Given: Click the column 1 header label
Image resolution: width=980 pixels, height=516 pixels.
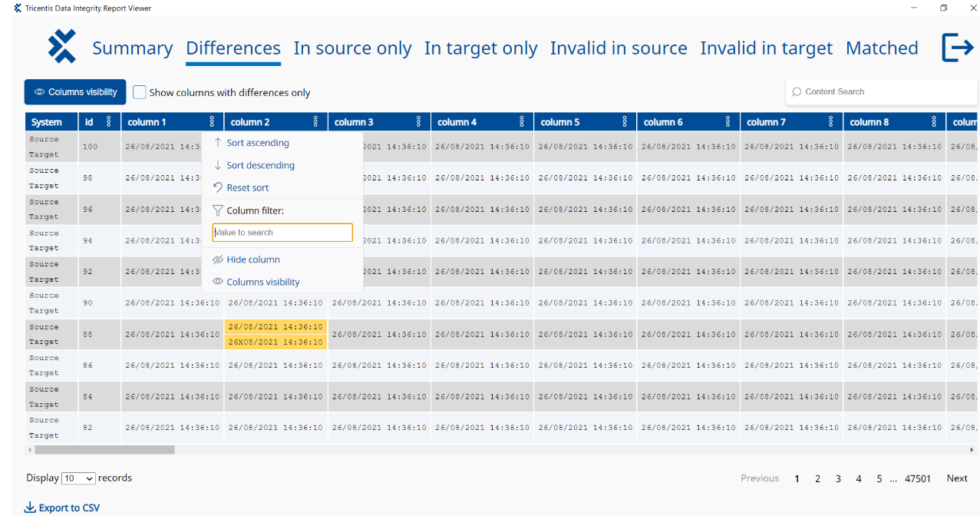Looking at the screenshot, I should pos(147,122).
